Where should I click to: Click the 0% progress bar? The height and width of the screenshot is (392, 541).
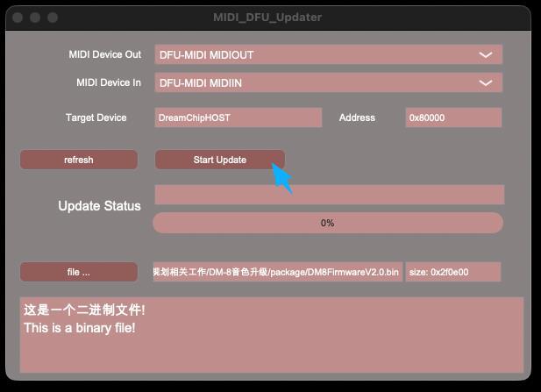tap(328, 223)
